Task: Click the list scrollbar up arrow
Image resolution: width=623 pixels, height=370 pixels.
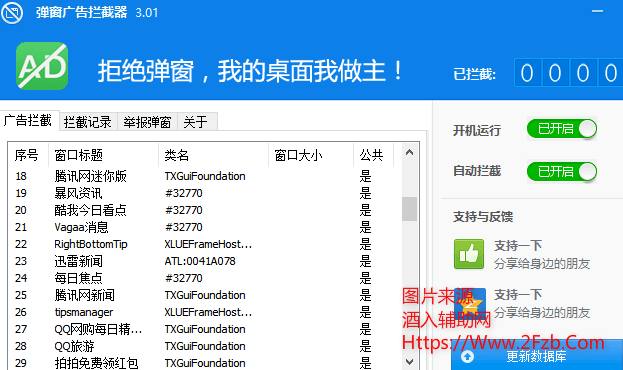Action: (409, 153)
